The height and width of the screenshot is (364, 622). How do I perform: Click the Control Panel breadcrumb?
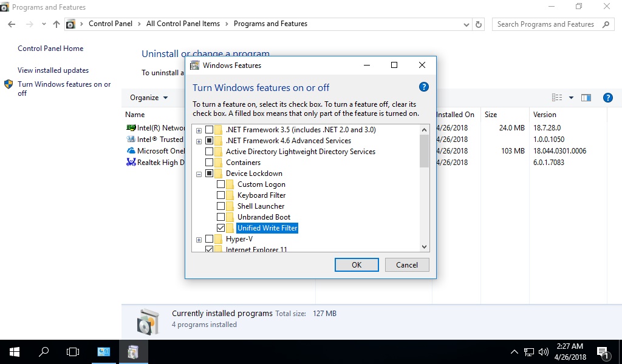[111, 24]
